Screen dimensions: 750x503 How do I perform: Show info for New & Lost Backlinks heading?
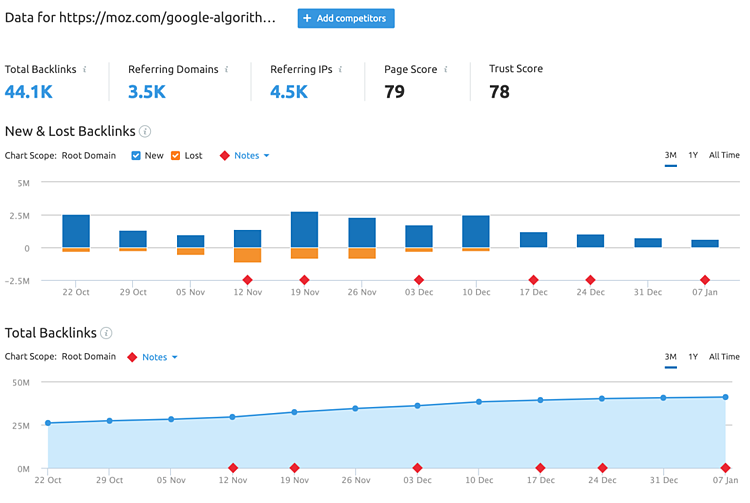(145, 131)
